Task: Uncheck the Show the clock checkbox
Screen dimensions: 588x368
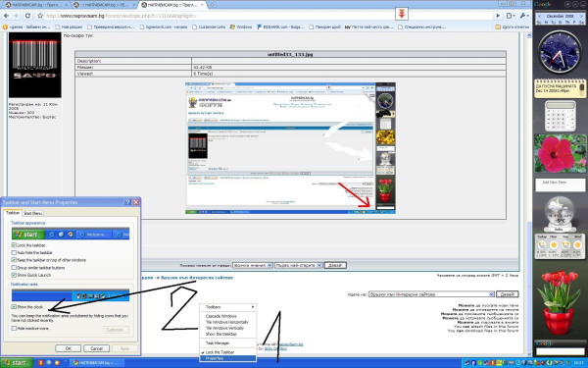Action: pos(14,307)
